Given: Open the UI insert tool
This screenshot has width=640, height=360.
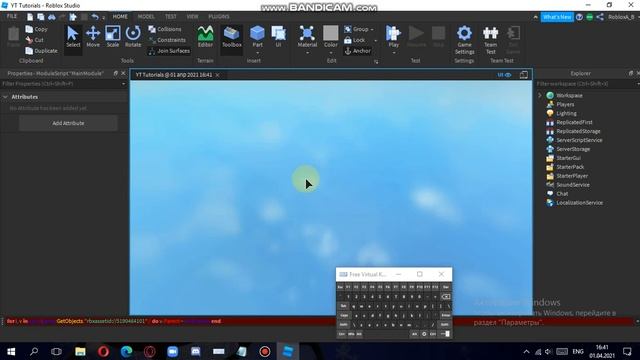Looking at the screenshot, I should 278,37.
